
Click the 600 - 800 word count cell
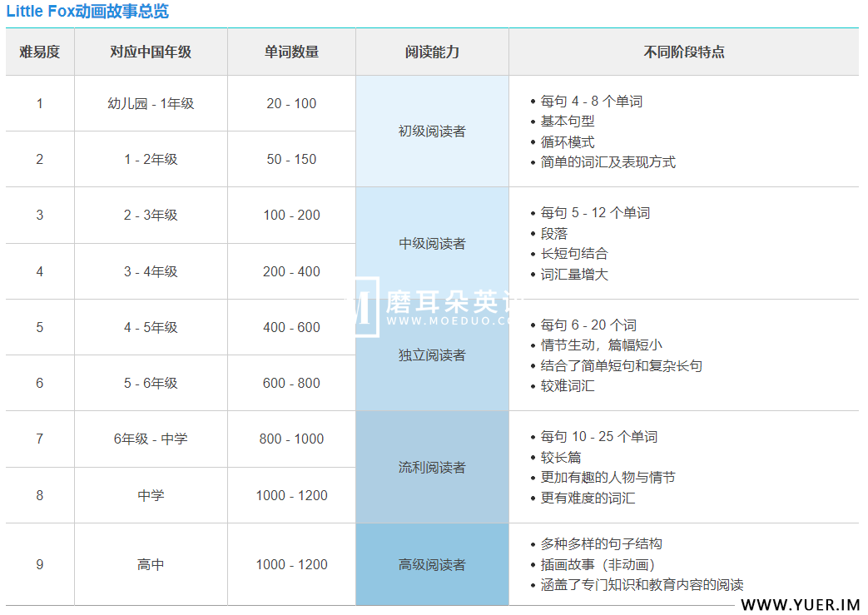point(291,383)
